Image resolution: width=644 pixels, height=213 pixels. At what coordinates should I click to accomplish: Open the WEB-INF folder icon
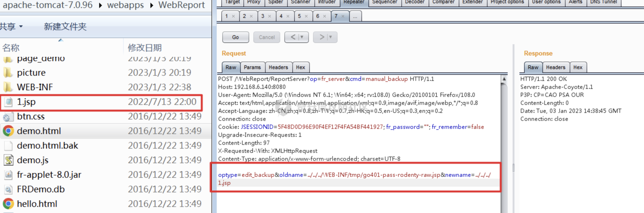point(8,87)
